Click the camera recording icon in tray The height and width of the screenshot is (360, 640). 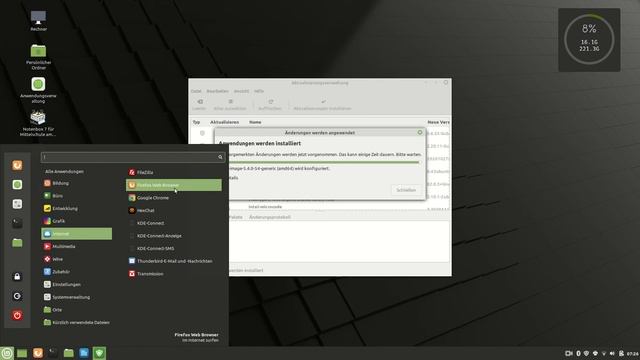coord(569,353)
